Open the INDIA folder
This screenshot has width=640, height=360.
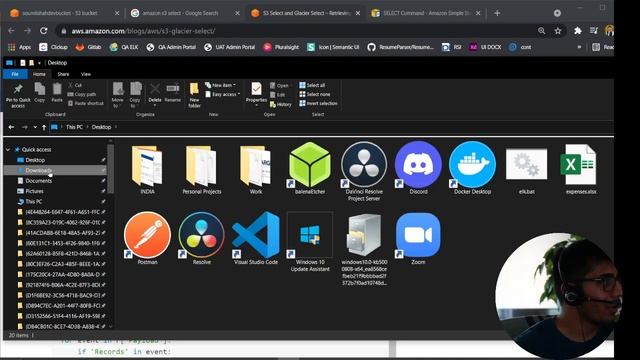pyautogui.click(x=147, y=169)
